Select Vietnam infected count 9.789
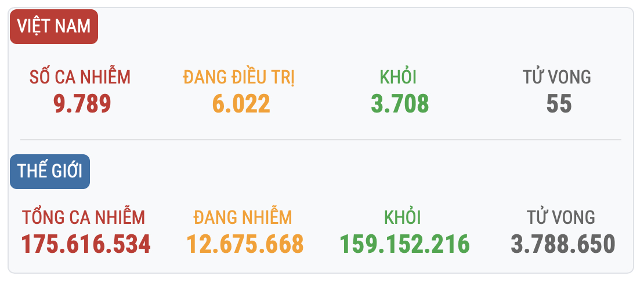Viewport: 644px width, 283px height. coord(82,104)
